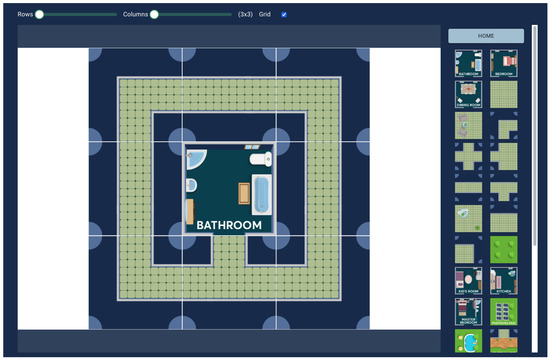Click the Bathroom room in the canvas center

tap(229, 188)
